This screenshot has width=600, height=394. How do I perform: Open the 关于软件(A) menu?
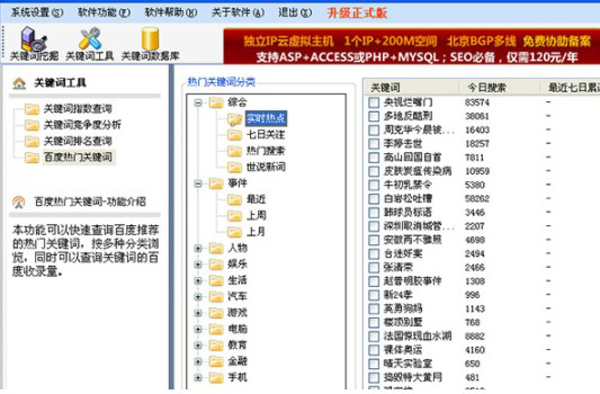coord(238,13)
